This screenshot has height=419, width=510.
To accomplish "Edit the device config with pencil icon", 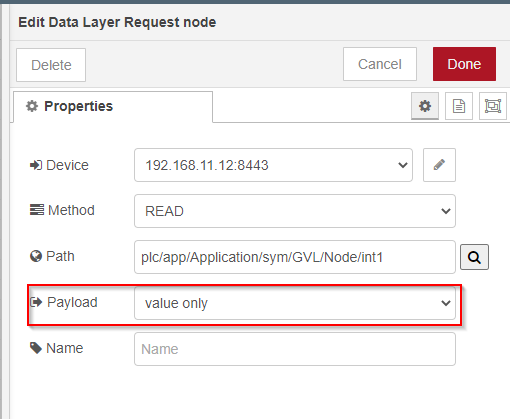I will coord(439,165).
